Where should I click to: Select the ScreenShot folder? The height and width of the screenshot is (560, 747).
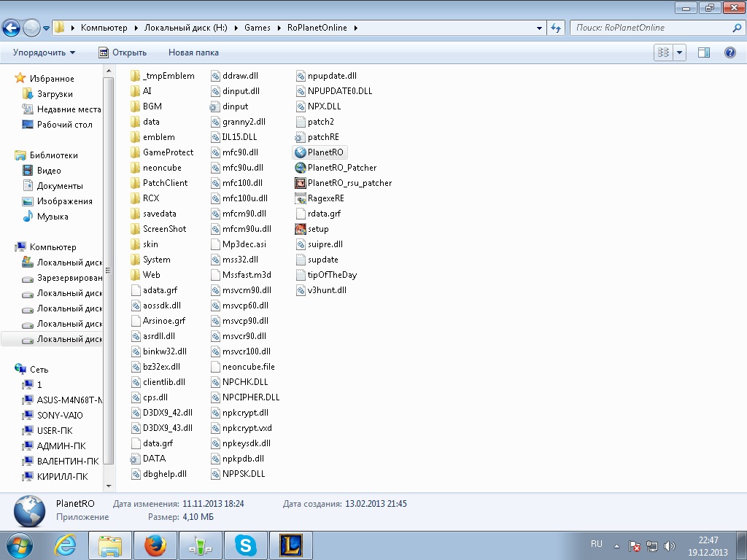158,229
